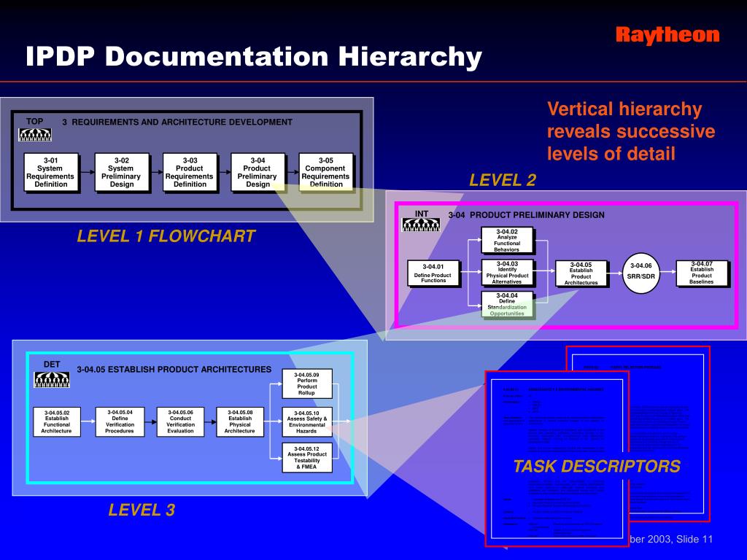This screenshot has width=747, height=560.
Task: Click 3-04.05.06 Conduct Verification Evaluation box
Action: click(181, 422)
